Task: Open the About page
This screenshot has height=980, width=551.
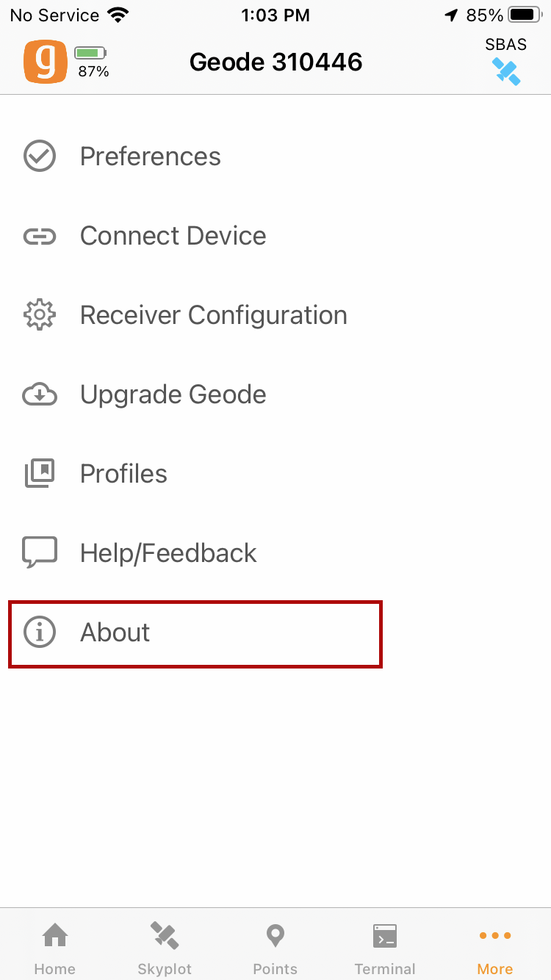Action: tap(115, 633)
